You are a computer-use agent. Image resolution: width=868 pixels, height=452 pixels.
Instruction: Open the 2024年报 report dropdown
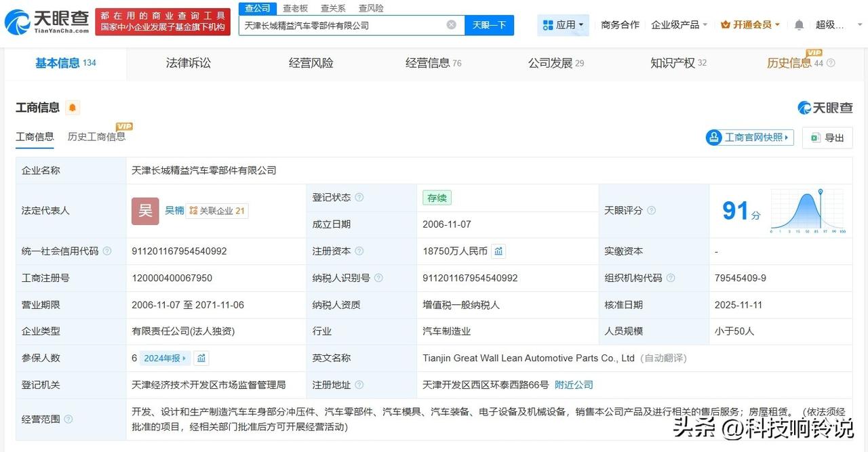[165, 358]
